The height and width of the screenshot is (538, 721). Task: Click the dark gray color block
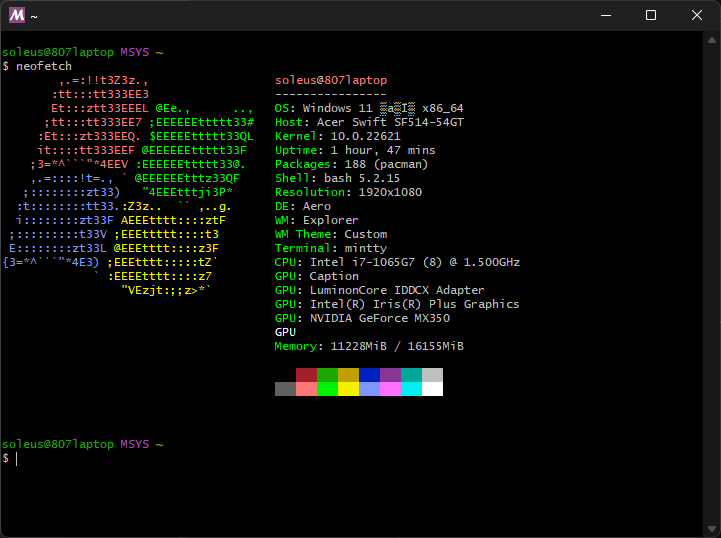coord(286,389)
